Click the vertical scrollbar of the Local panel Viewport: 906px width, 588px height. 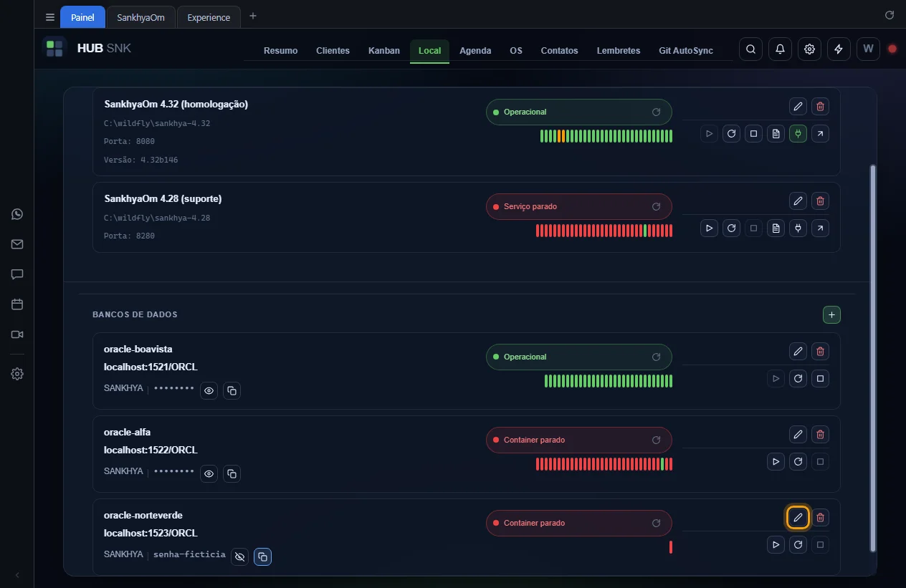tap(872, 358)
